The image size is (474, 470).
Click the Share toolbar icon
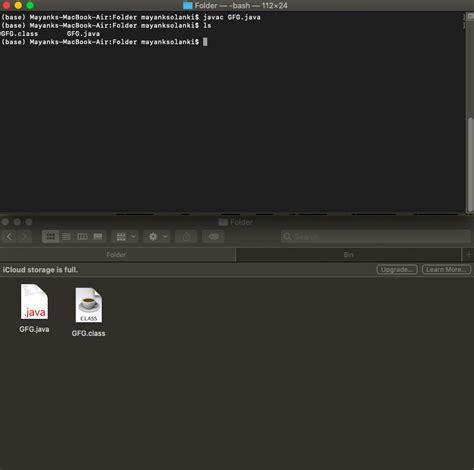186,237
